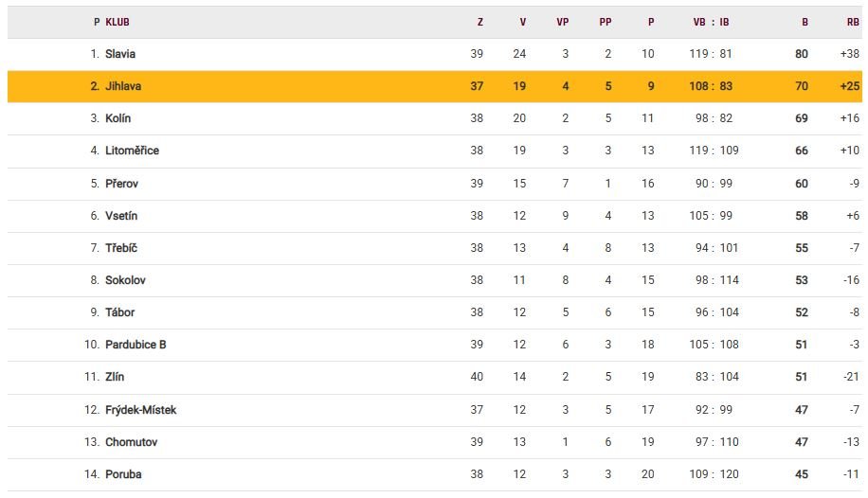Click on Chomutov club name
Image resolution: width=868 pixels, height=498 pixels.
pyautogui.click(x=131, y=442)
